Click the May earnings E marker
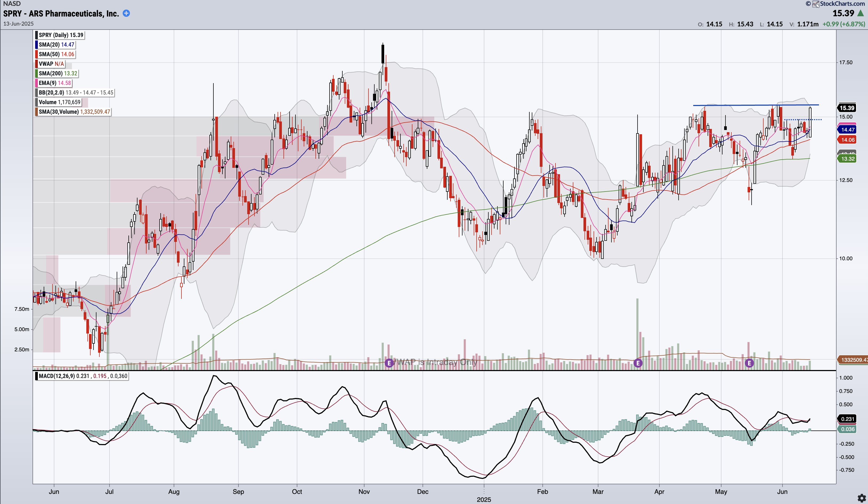This screenshot has height=504, width=868. click(x=749, y=363)
